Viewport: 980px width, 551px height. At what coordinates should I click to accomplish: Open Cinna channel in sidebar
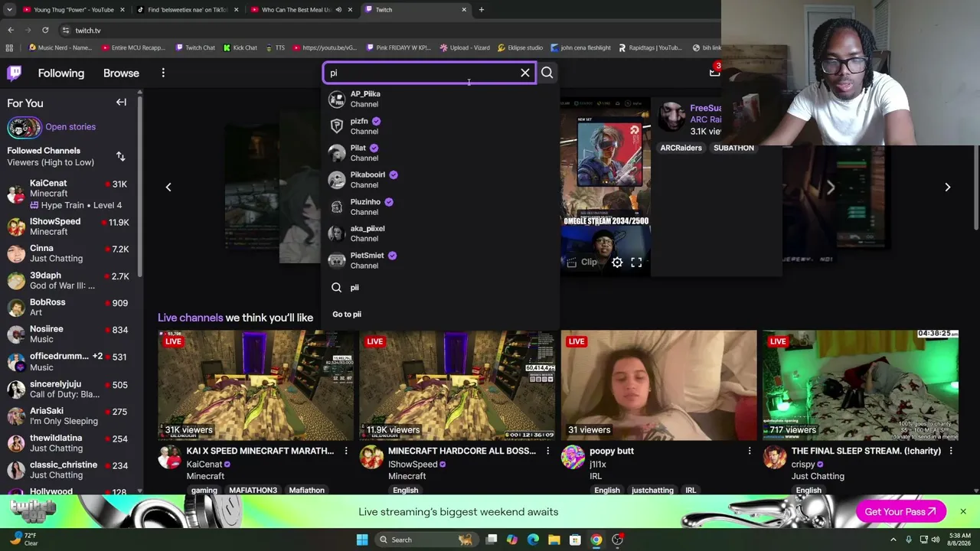click(69, 253)
